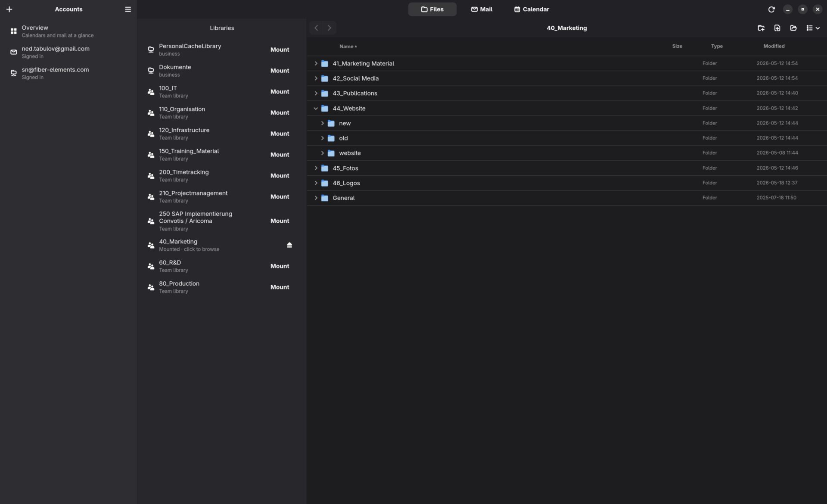The height and width of the screenshot is (504, 827).
Task: Open the list view mode dropdown
Action: pos(813,28)
